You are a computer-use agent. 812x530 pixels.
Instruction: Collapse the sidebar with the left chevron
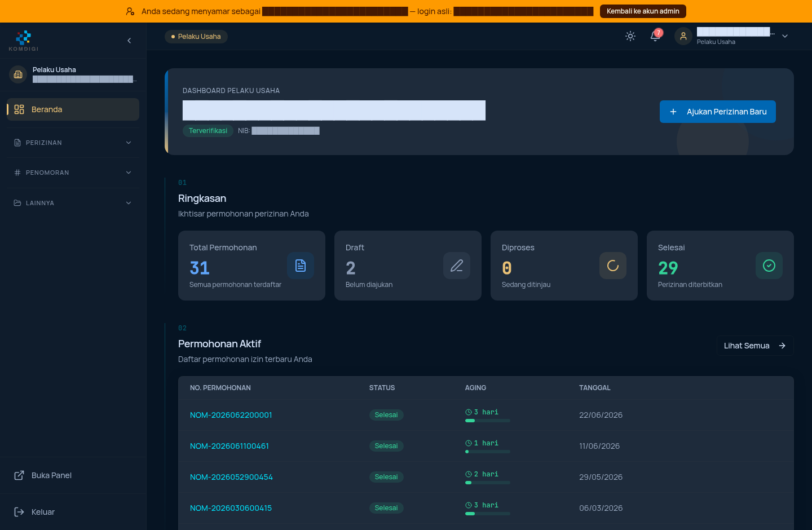129,41
